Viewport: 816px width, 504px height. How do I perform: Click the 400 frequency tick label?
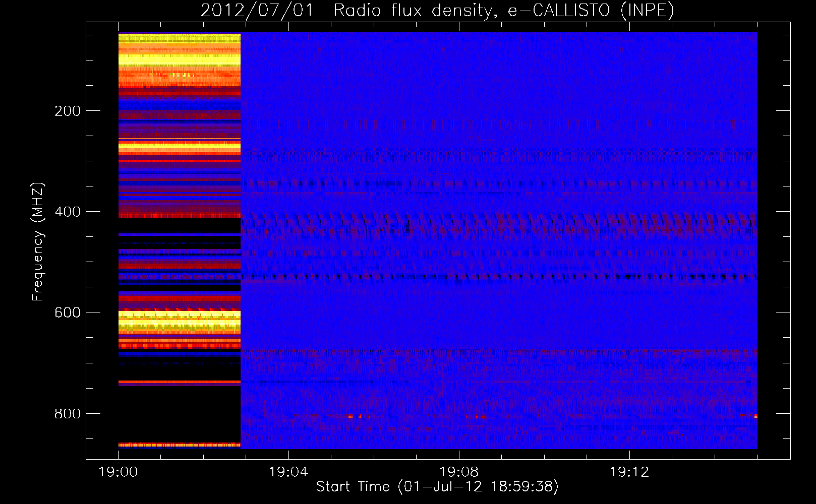pyautogui.click(x=68, y=212)
